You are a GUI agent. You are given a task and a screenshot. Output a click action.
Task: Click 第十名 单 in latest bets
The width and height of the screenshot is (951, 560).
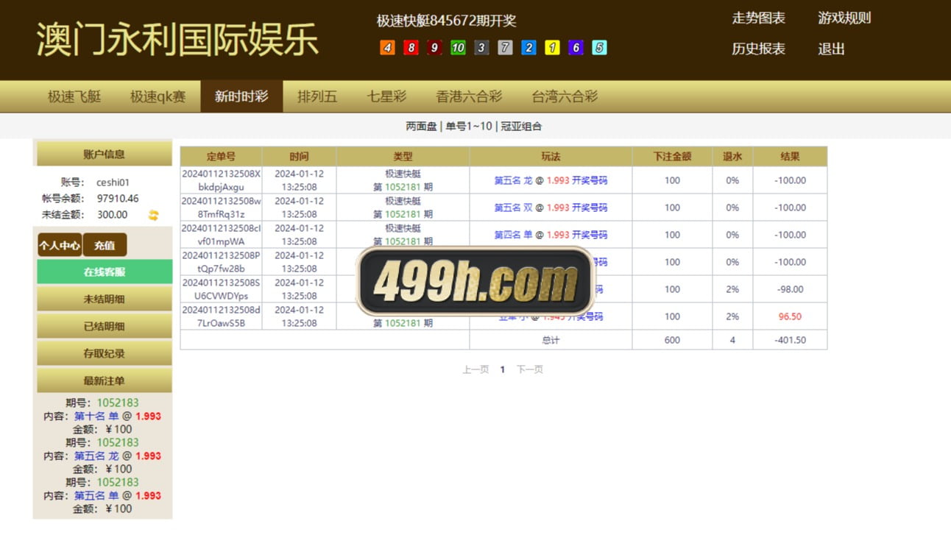[96, 416]
